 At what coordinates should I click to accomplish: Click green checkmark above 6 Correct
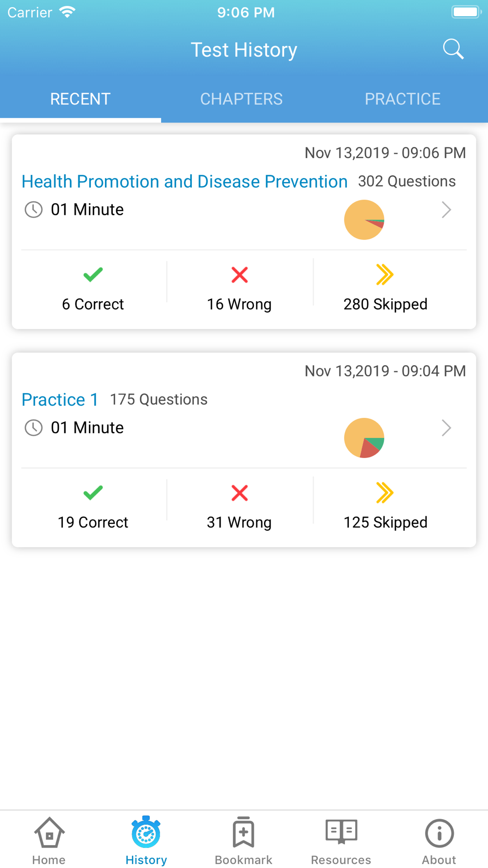pyautogui.click(x=93, y=275)
